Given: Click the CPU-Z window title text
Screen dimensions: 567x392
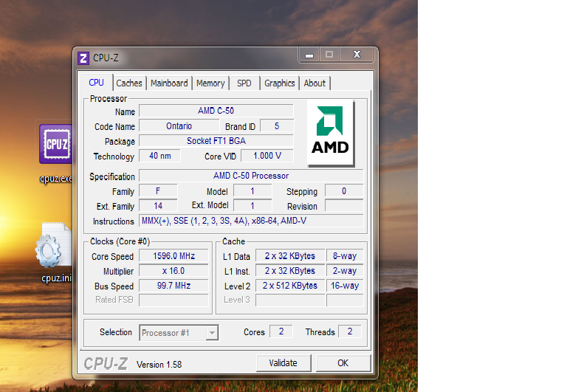Looking at the screenshot, I should [106, 58].
